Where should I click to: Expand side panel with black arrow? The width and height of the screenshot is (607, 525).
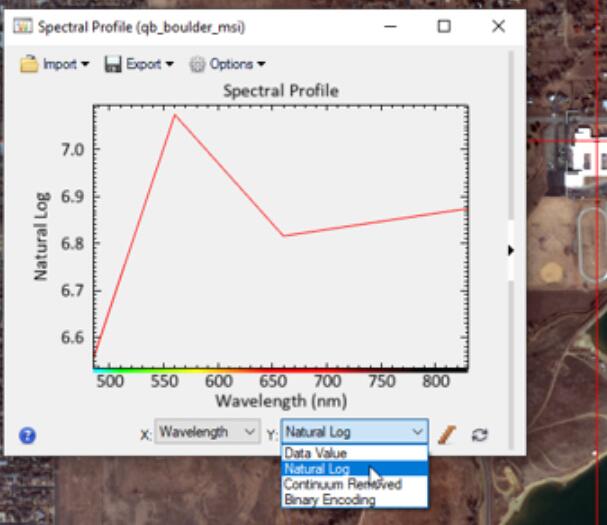[510, 250]
